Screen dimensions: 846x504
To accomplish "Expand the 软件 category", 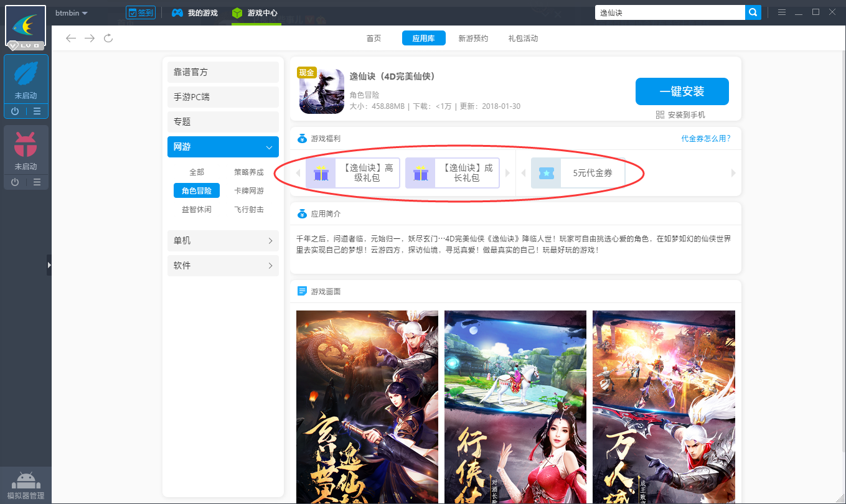I will (x=223, y=266).
